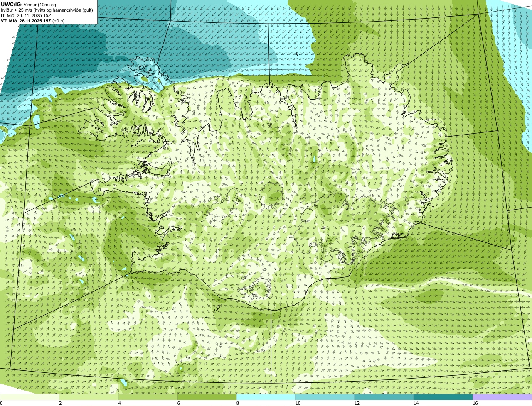Click the '10' label under the color bar

298,403
